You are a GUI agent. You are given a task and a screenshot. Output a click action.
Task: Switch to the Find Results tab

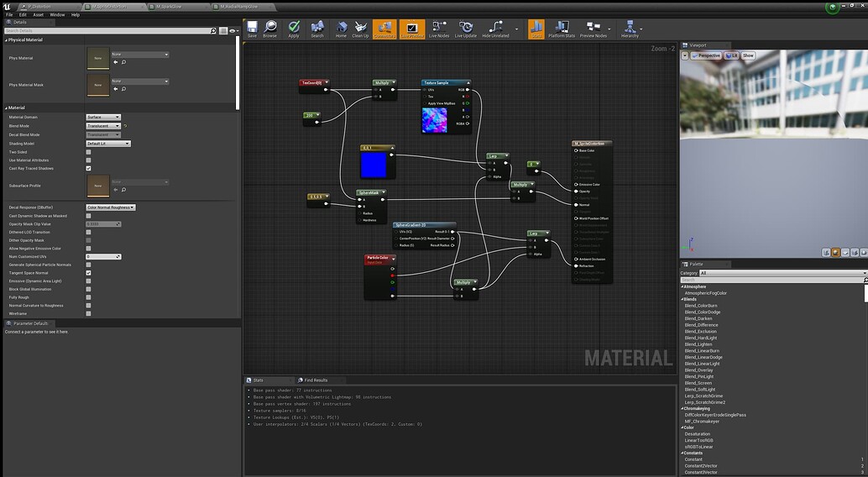tap(315, 380)
